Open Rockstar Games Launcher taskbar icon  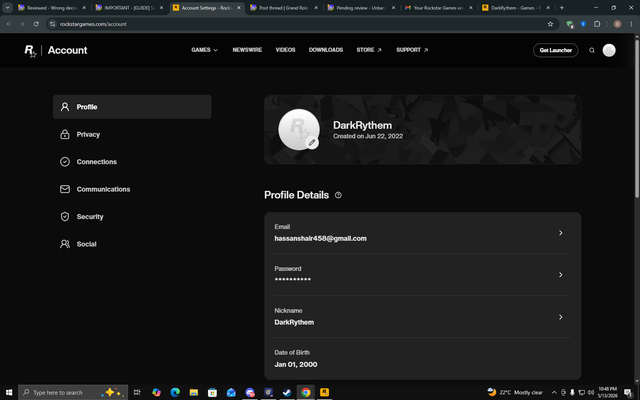[x=324, y=392]
